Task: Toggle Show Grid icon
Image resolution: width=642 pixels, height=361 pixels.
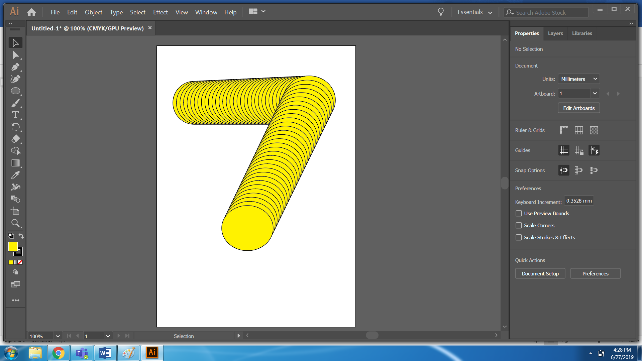Action: 579,130
